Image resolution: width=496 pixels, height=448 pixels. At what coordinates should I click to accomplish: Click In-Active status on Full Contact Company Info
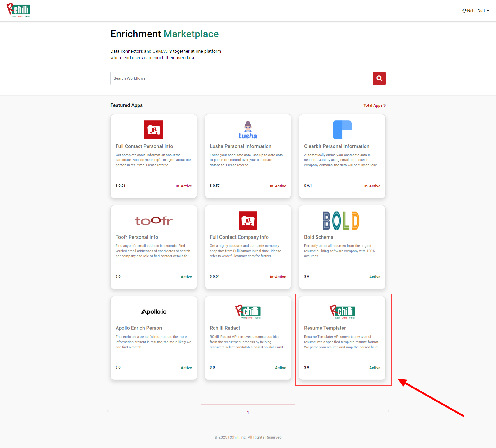[278, 277]
